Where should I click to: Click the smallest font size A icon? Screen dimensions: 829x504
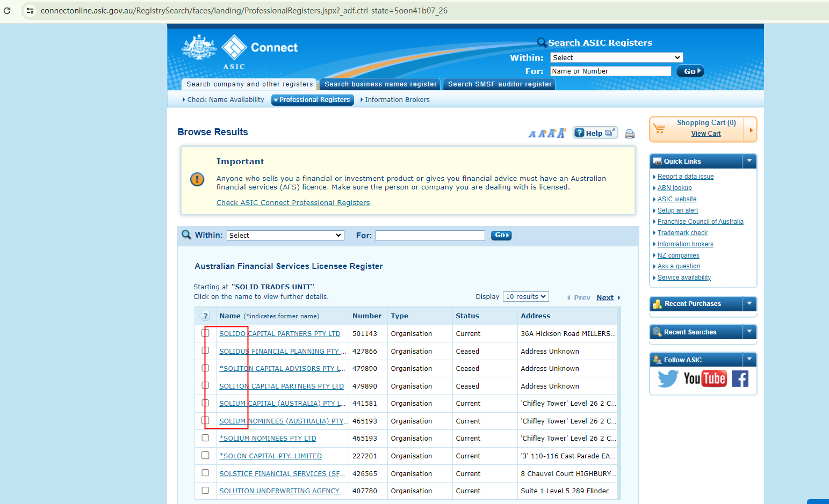[x=532, y=134]
